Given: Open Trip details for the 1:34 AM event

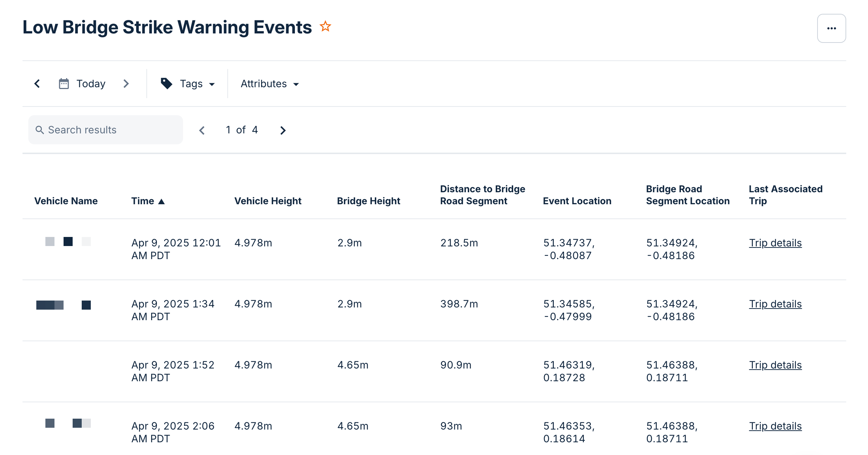Looking at the screenshot, I should coord(775,304).
